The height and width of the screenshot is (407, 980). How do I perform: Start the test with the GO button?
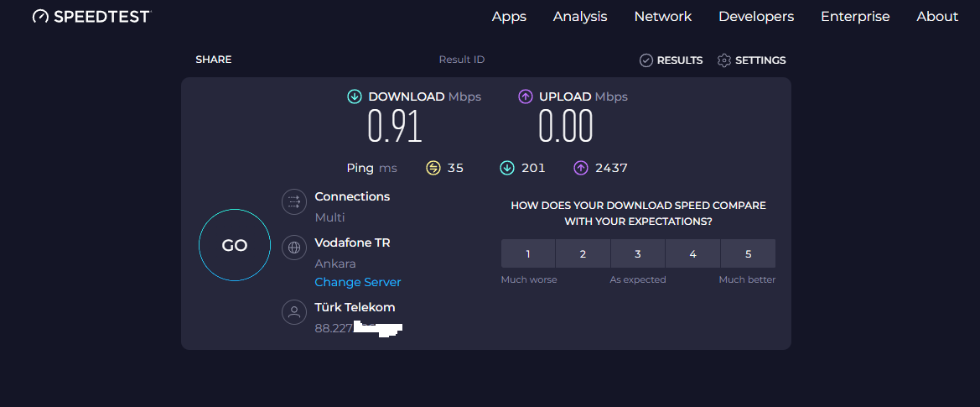coord(235,245)
